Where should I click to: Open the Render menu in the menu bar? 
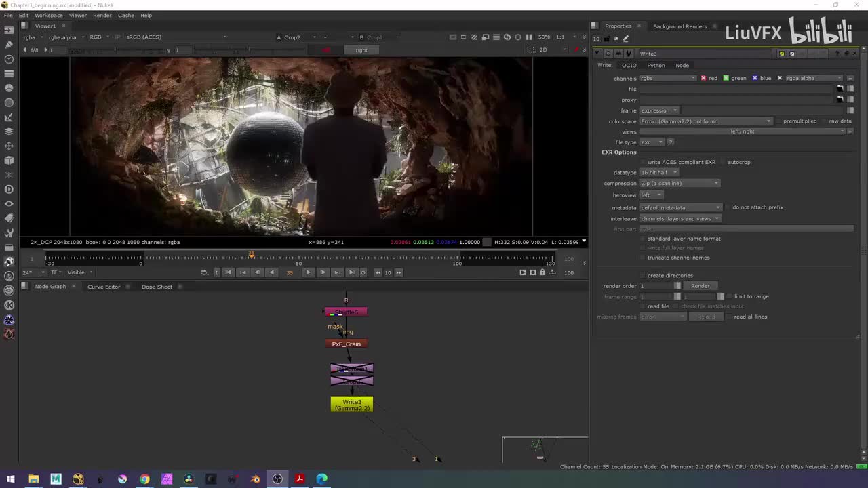tap(102, 15)
